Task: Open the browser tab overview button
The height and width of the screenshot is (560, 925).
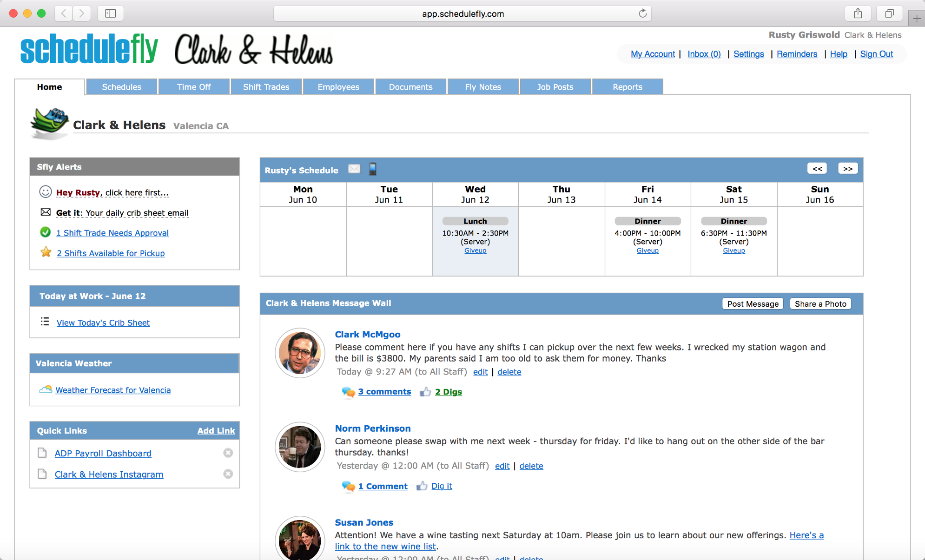Action: (889, 13)
